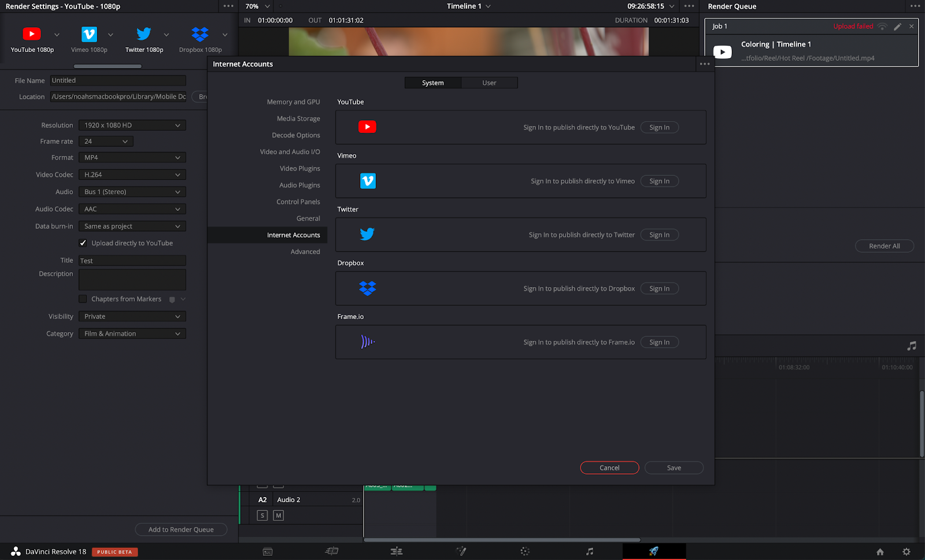Open the Edit page icon in bottom bar
This screenshot has width=925, height=560.
click(x=397, y=551)
